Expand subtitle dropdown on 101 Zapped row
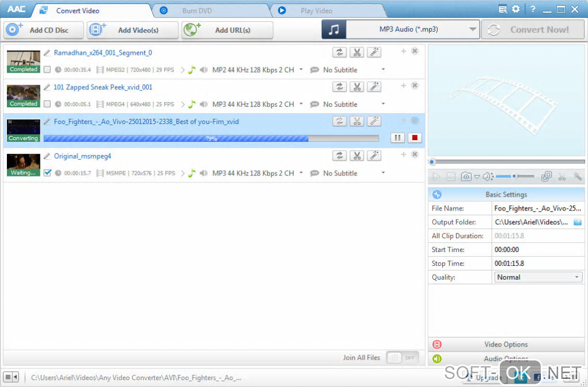 [383, 104]
